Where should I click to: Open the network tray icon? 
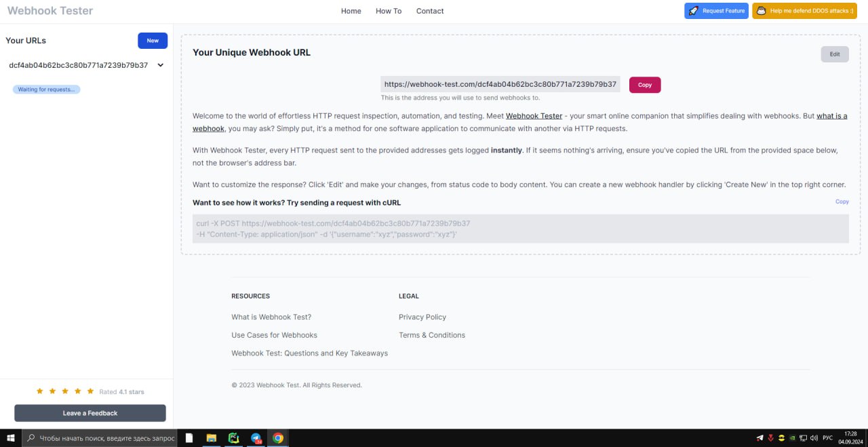[x=803, y=438]
